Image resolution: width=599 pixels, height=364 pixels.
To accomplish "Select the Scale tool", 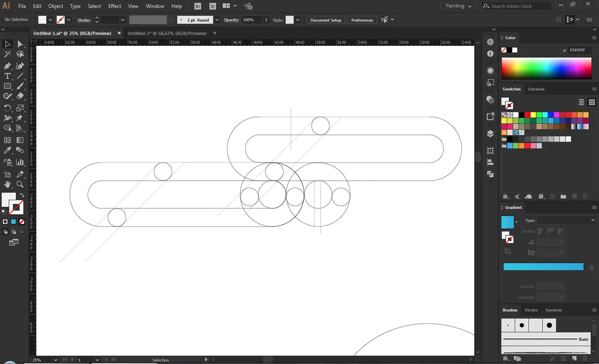I will click(20, 108).
